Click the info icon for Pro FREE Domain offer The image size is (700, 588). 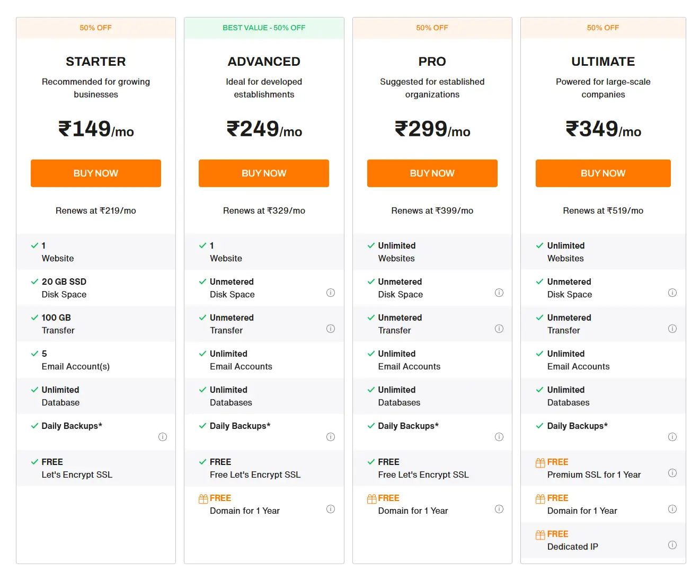pos(499,509)
